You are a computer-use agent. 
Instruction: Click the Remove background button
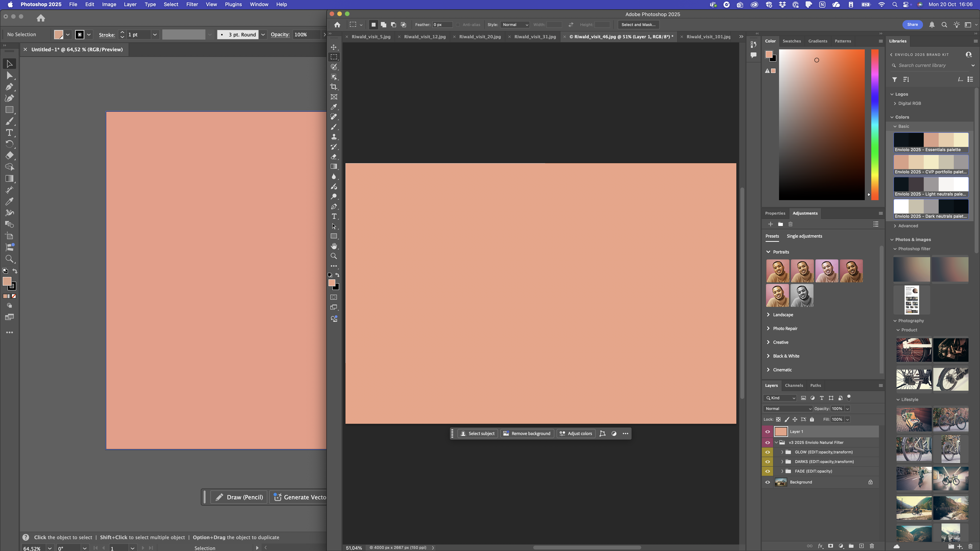(527, 434)
